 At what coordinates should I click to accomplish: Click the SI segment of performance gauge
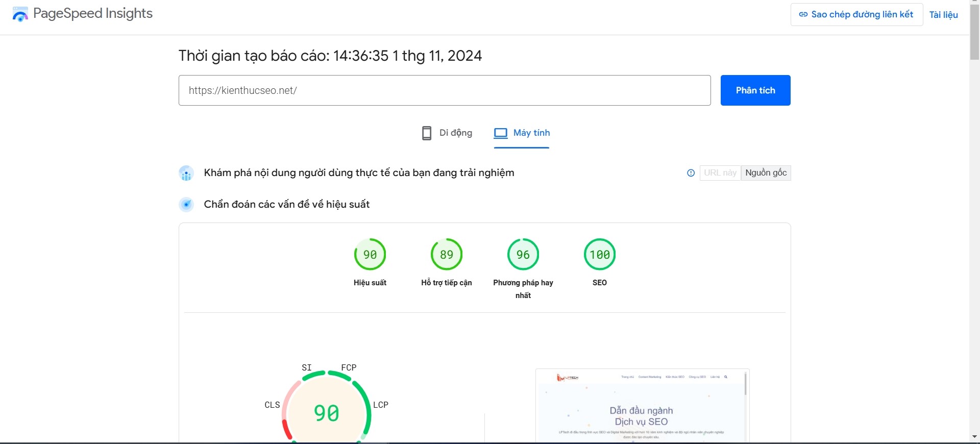point(313,375)
